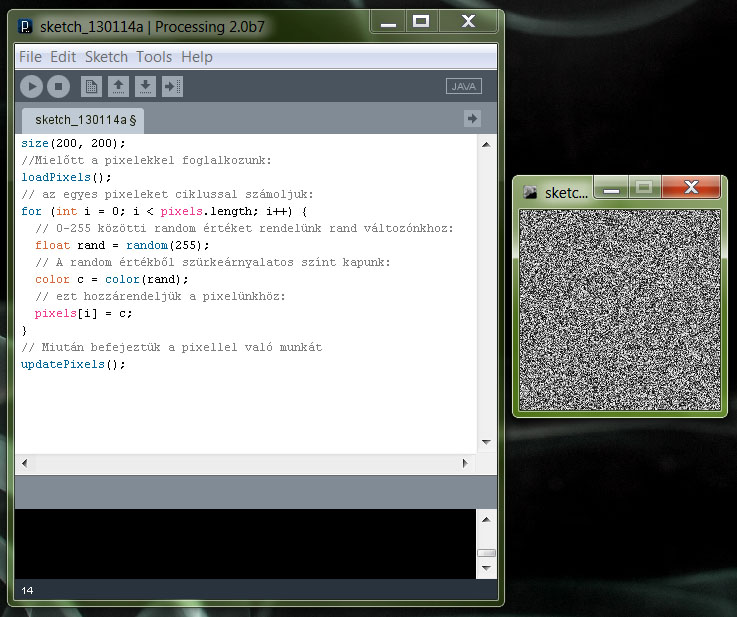Click the editor's horizontal scroll right arrow
Viewport: 737px width, 617px height.
pos(464,464)
